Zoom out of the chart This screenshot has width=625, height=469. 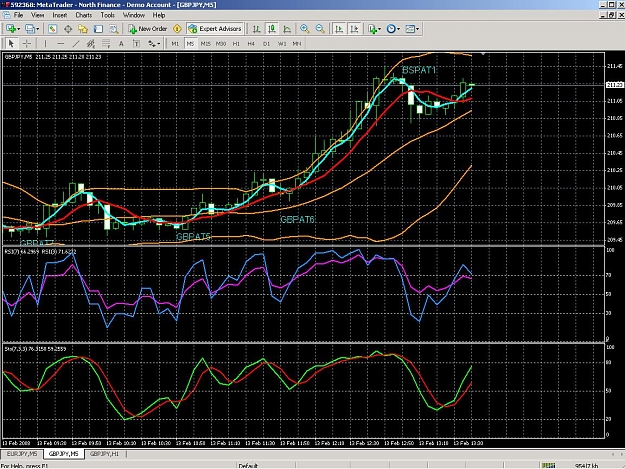pyautogui.click(x=320, y=29)
